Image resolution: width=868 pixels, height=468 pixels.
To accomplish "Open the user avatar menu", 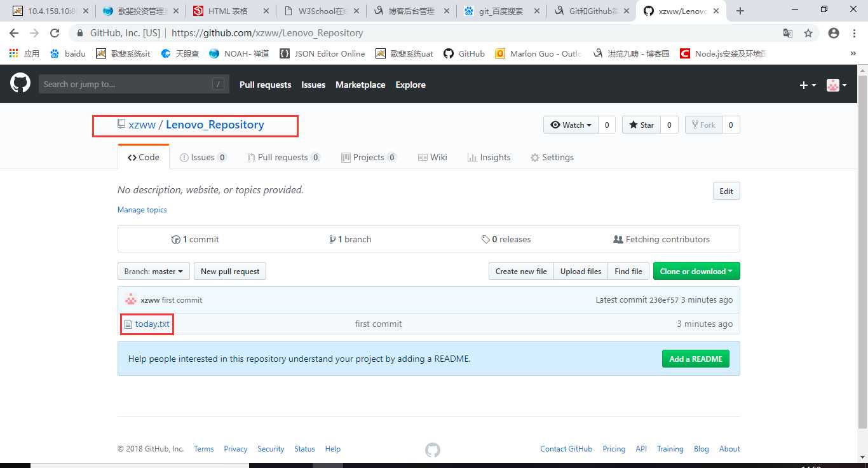I will coord(836,85).
